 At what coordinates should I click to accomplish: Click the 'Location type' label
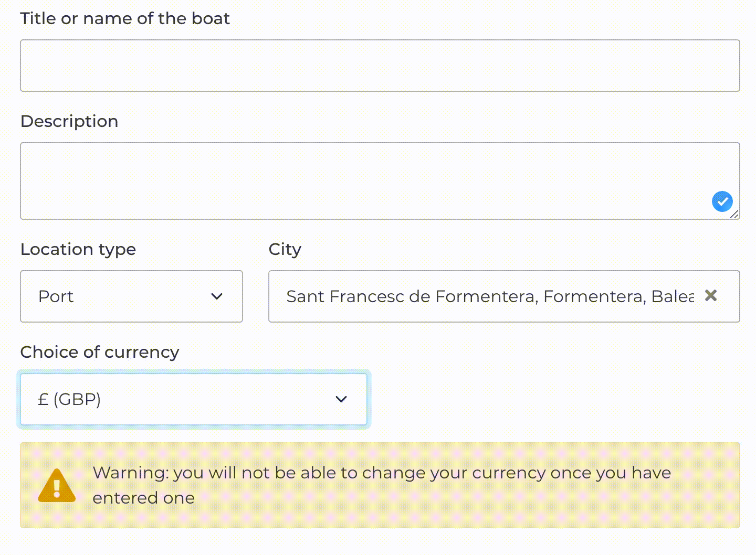point(78,249)
